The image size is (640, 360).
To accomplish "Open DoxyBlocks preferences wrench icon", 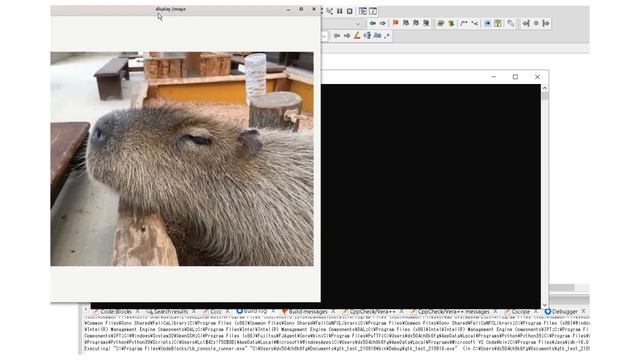I will point(511,24).
